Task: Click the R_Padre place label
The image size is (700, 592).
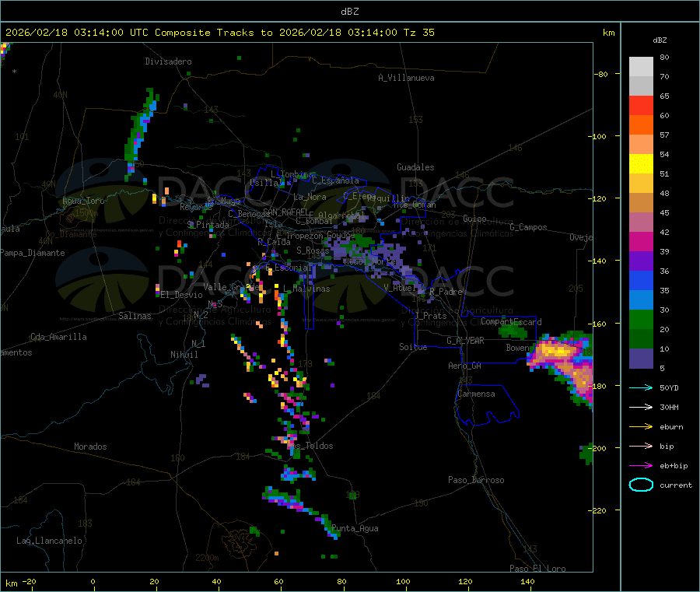Action: [446, 292]
